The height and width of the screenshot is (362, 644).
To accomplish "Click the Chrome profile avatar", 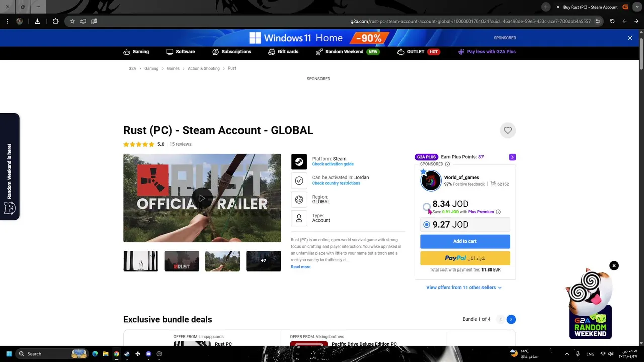I will pos(20,21).
